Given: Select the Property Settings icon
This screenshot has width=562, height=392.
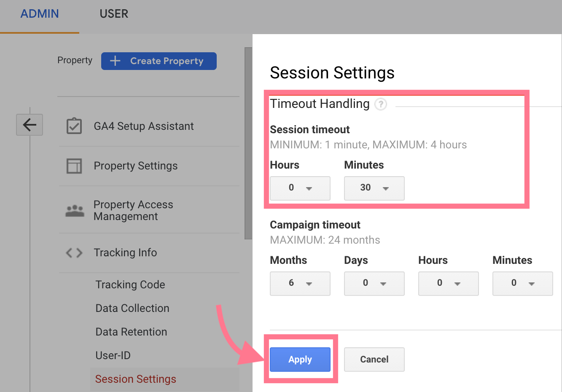Looking at the screenshot, I should (x=74, y=166).
